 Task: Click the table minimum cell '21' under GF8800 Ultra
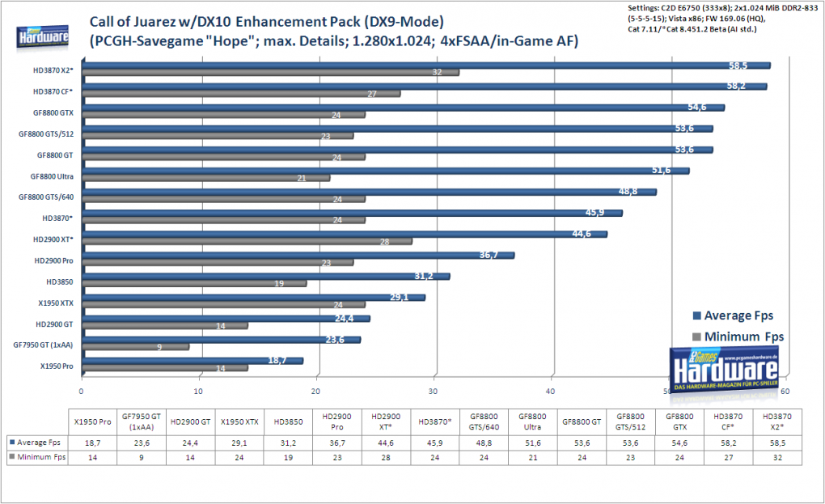pos(533,458)
